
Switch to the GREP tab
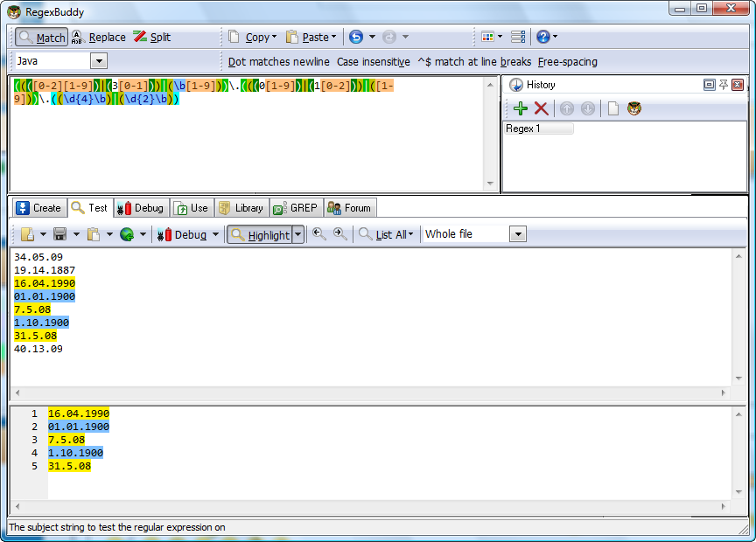pos(296,208)
